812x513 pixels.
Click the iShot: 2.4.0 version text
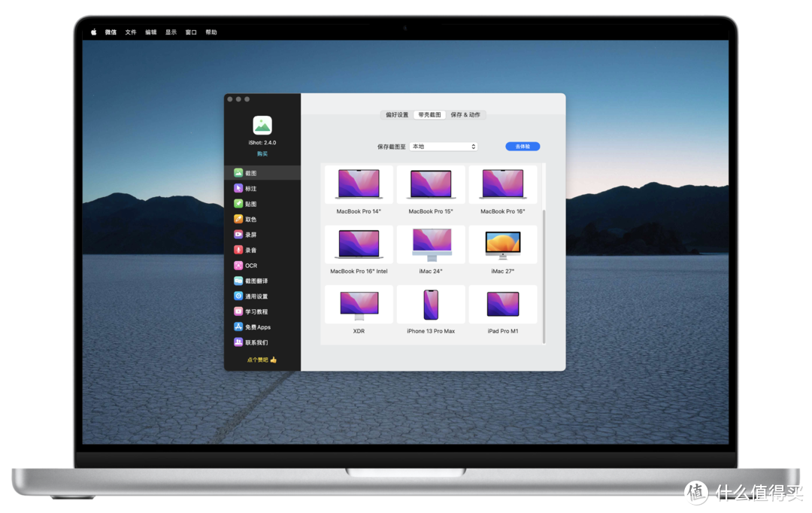coord(262,142)
